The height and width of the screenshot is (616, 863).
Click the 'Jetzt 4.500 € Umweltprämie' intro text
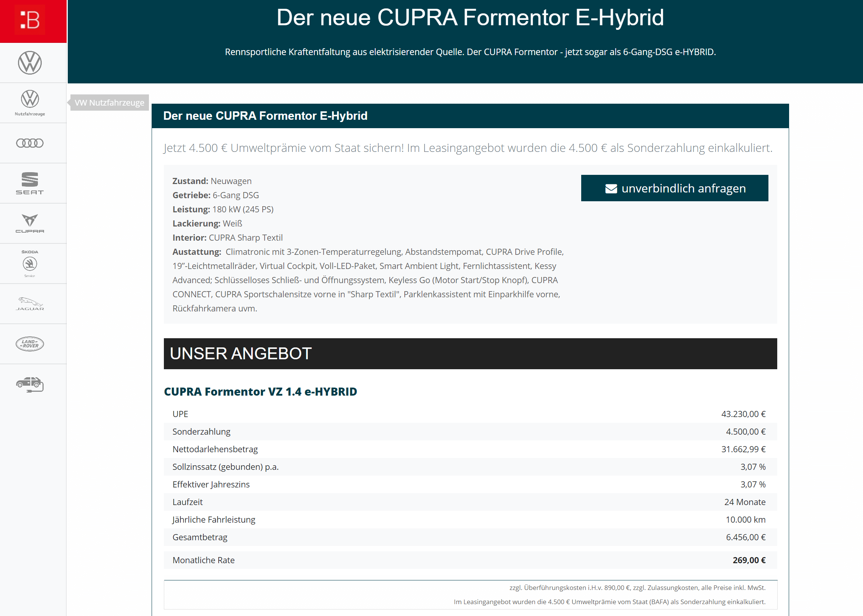tap(468, 148)
